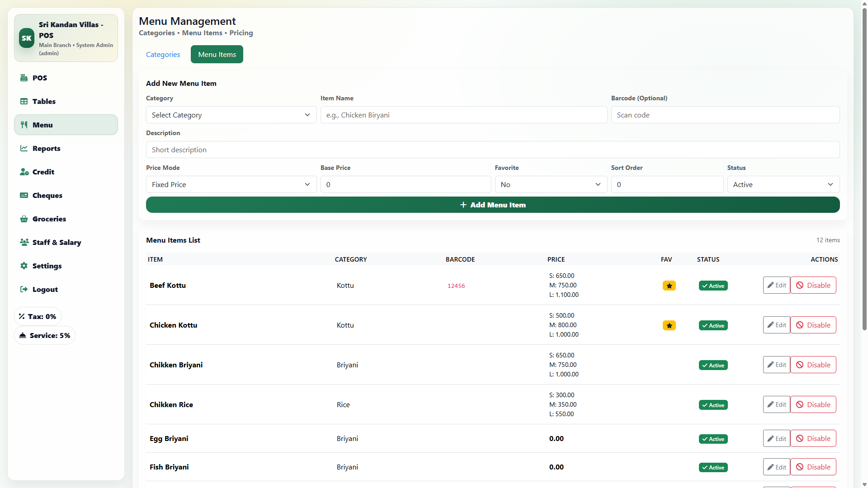Click the Cheques card icon
Screen dimensions: 868x488
click(24, 195)
